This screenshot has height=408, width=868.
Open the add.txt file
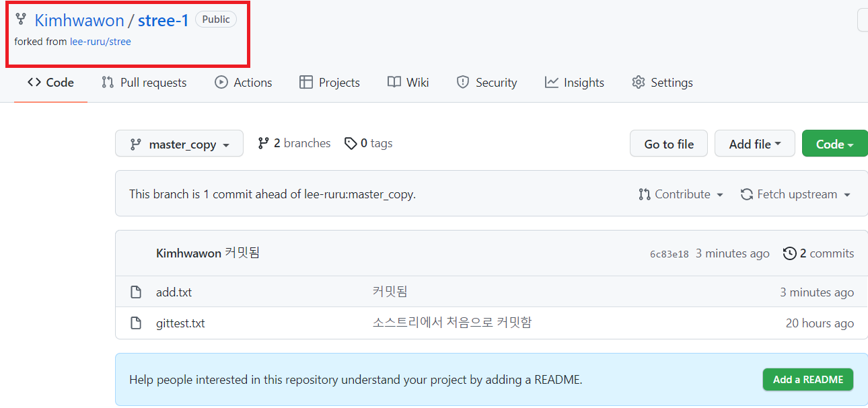174,292
